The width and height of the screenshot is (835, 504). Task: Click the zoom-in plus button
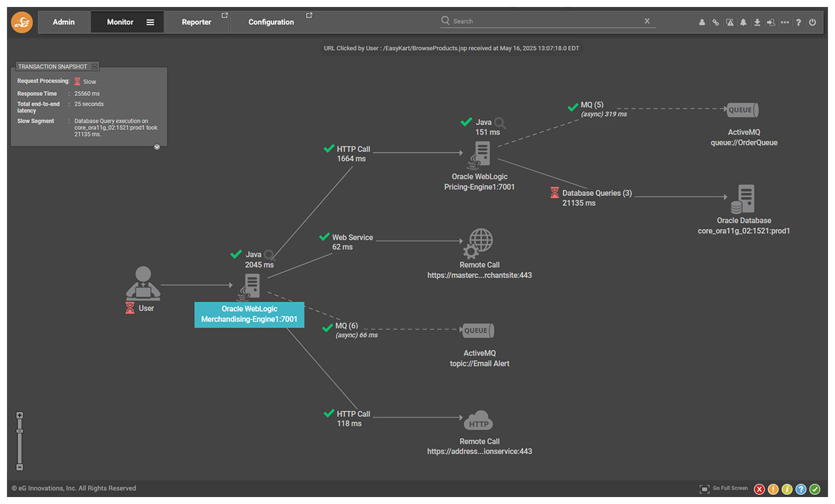tap(19, 416)
